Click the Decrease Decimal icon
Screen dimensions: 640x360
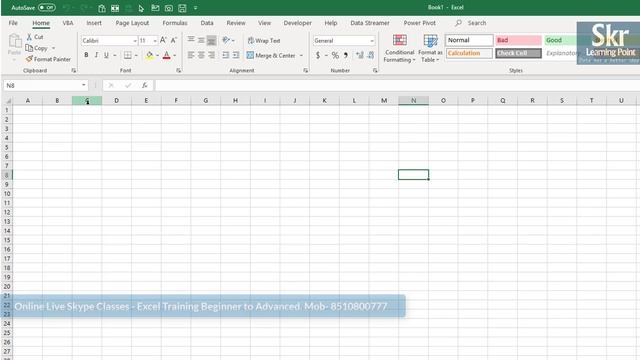coord(371,55)
